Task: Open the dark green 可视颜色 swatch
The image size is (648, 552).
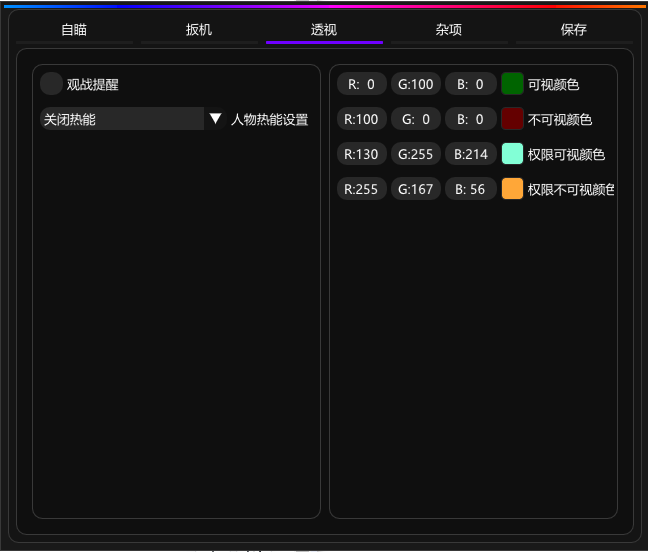Action: tap(512, 84)
